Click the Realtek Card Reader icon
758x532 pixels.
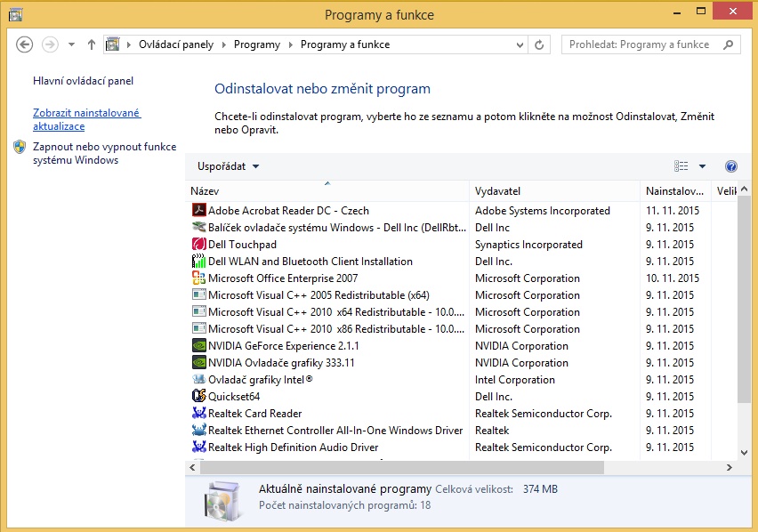[199, 414]
